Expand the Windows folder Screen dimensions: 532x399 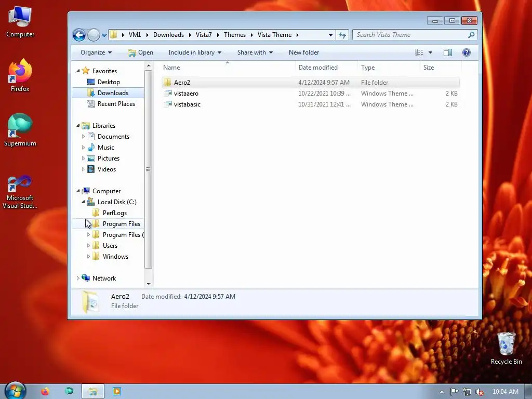tap(88, 257)
